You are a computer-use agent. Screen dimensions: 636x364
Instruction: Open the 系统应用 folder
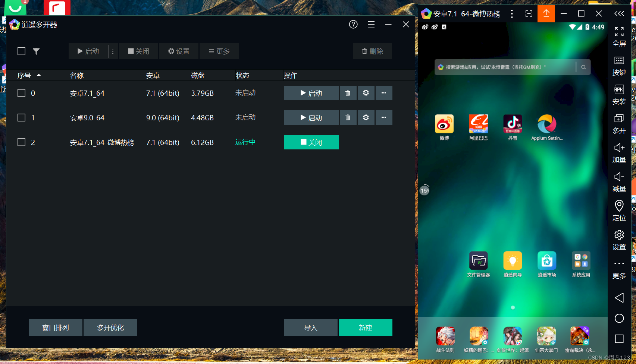(x=581, y=261)
